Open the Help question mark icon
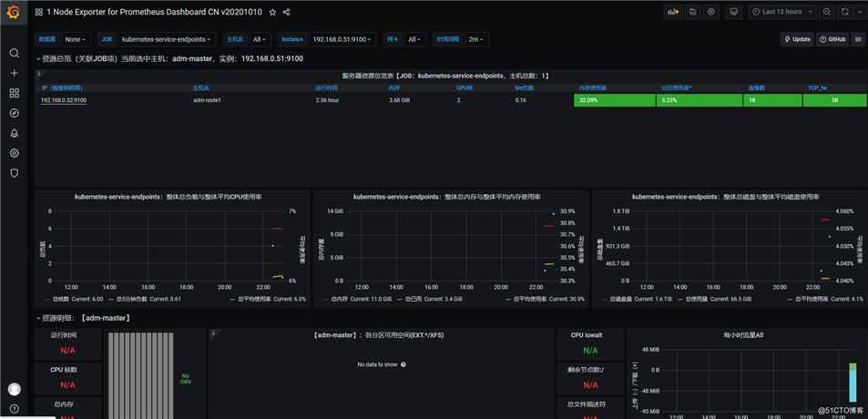Viewport: 868px width, 419px height. pyautogui.click(x=15, y=409)
